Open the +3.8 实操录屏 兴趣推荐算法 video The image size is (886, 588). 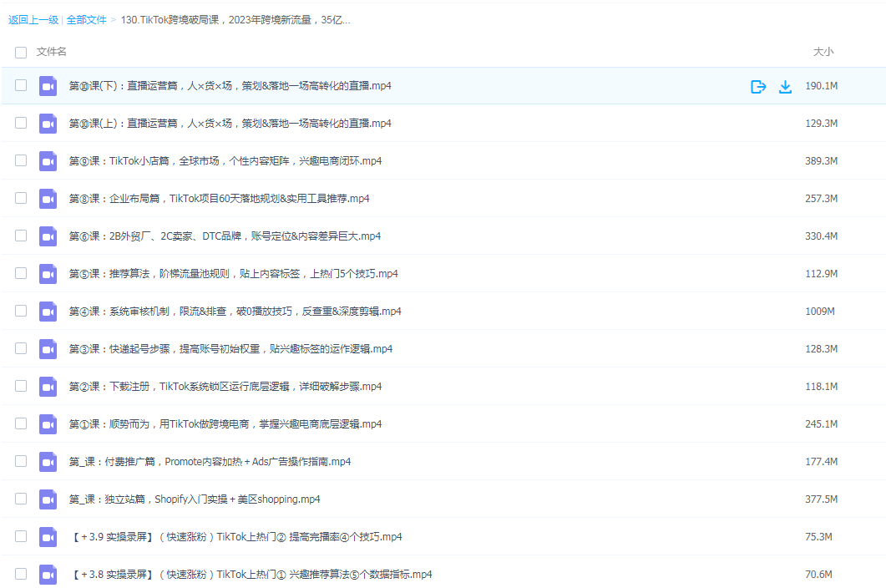point(251,575)
